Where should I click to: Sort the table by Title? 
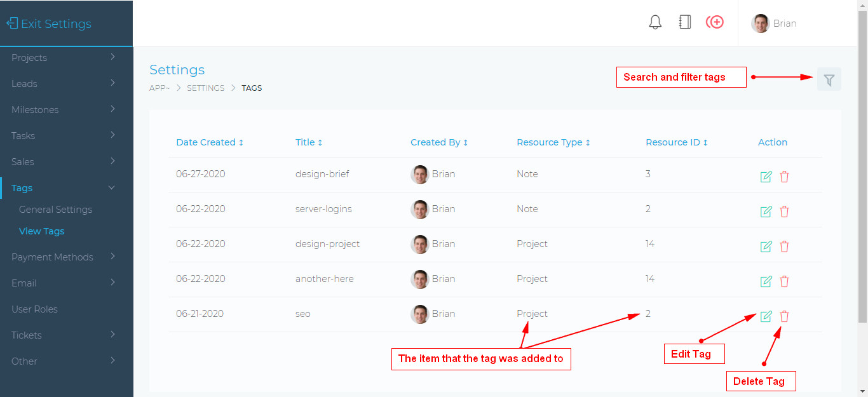(309, 142)
